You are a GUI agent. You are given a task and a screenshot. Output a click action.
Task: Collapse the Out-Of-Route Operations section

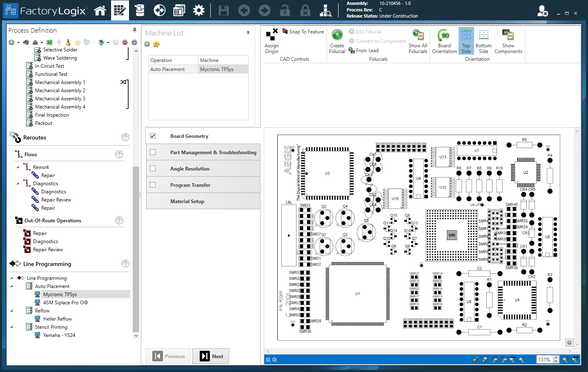coord(119,220)
